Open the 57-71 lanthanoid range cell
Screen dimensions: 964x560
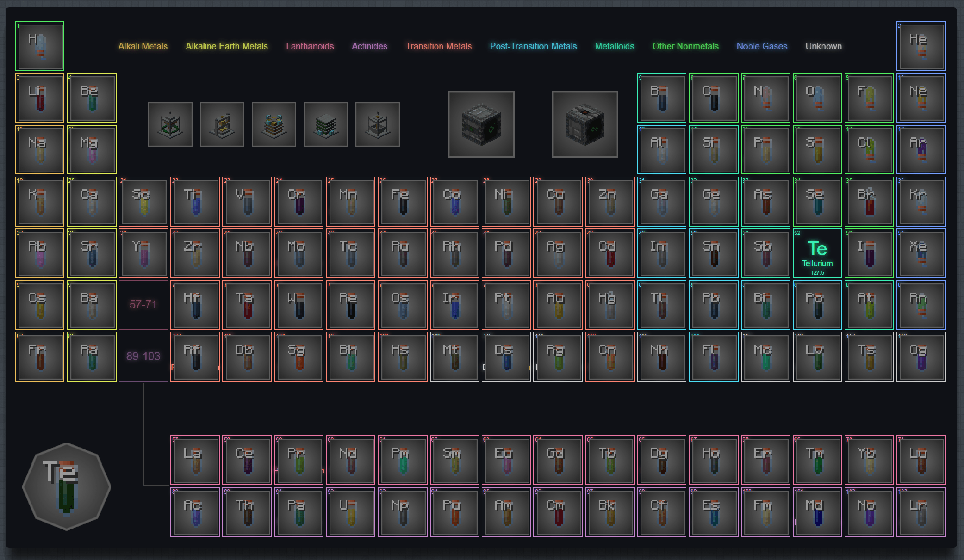point(143,305)
